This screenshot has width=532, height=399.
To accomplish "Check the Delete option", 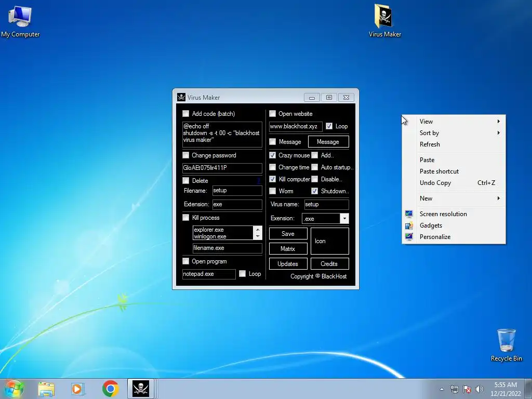I will coord(185,180).
